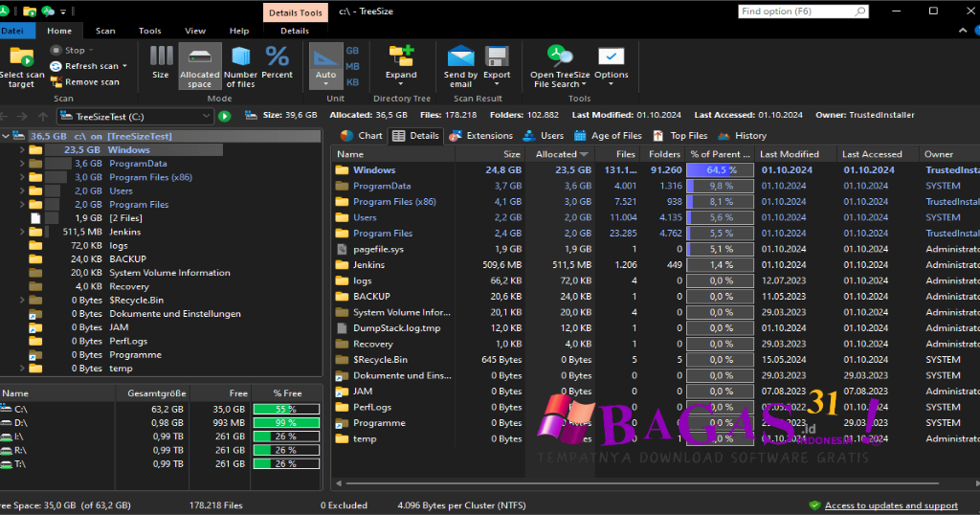Click the D:\ drive 99 % free bar

point(286,423)
